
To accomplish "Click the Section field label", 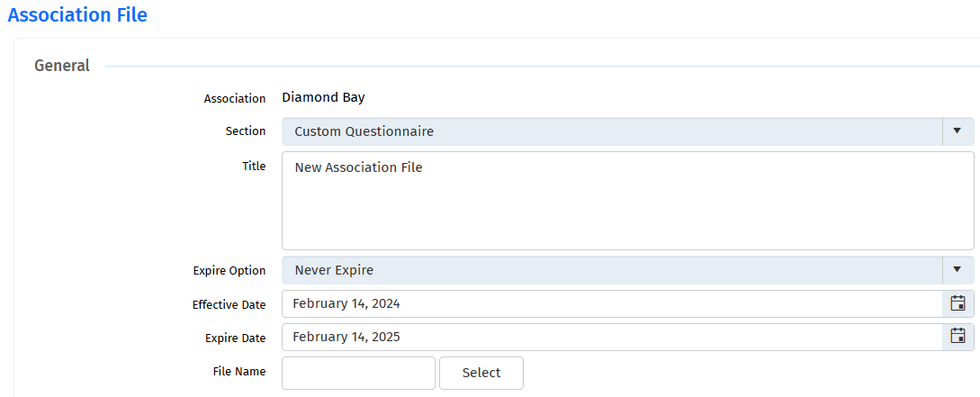I will click(x=246, y=131).
